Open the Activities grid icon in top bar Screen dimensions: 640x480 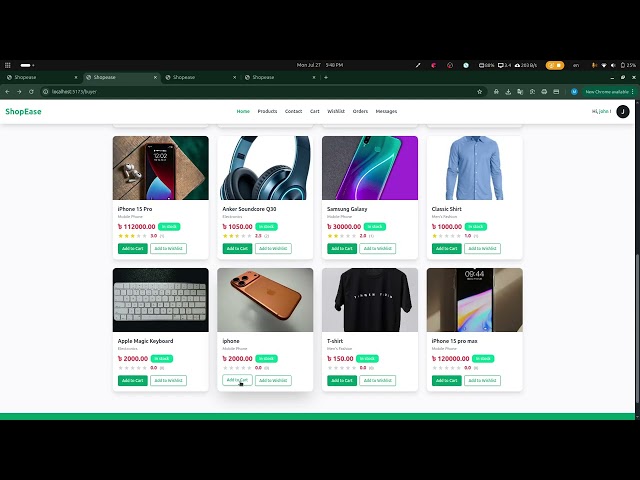pos(7,65)
